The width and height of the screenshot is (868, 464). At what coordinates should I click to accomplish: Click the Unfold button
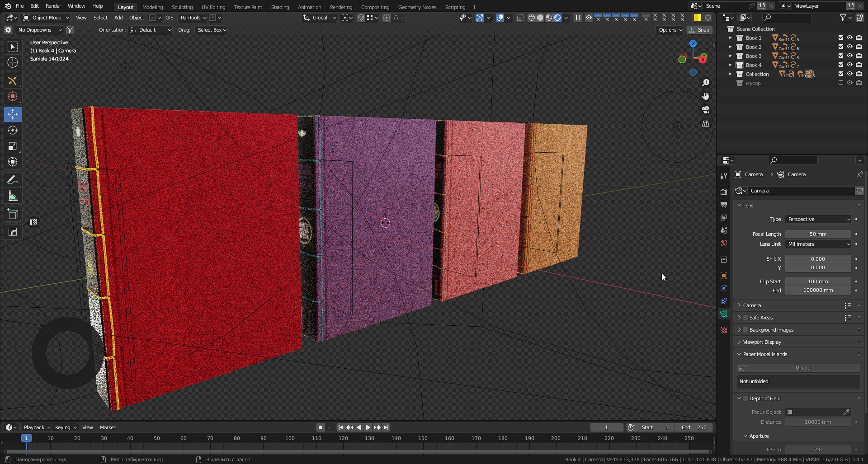(x=802, y=368)
